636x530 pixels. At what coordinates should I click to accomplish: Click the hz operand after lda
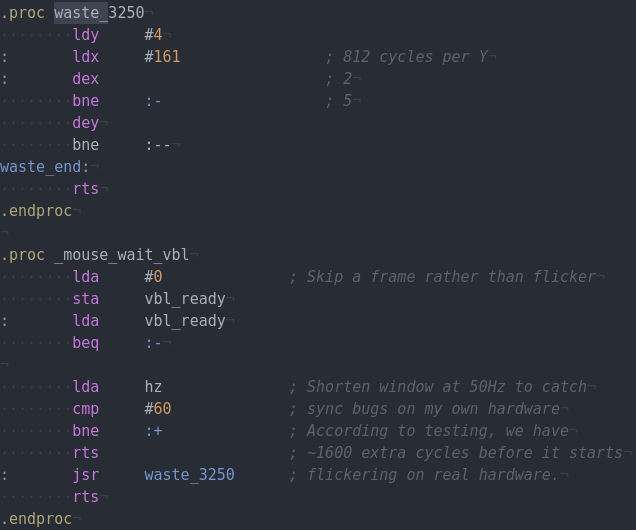[153, 386]
